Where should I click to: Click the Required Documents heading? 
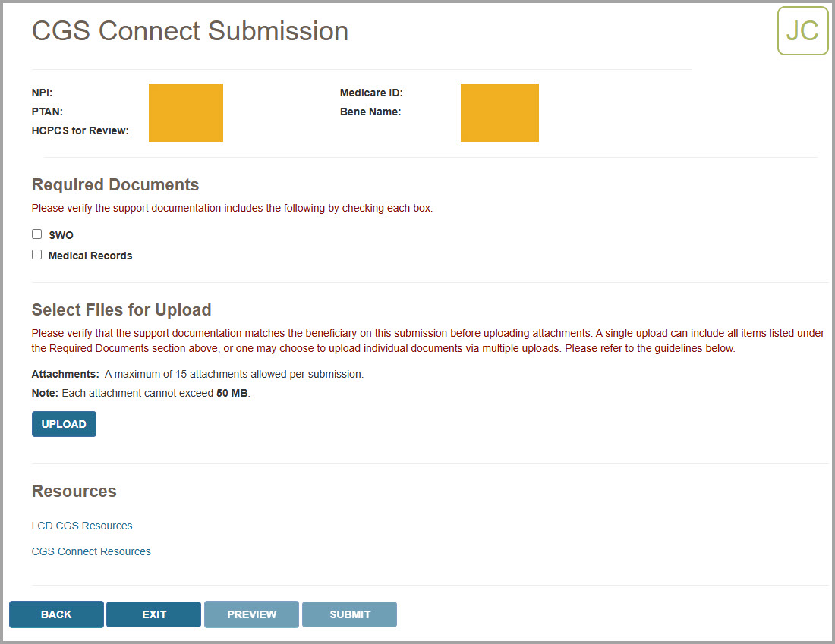coord(115,184)
